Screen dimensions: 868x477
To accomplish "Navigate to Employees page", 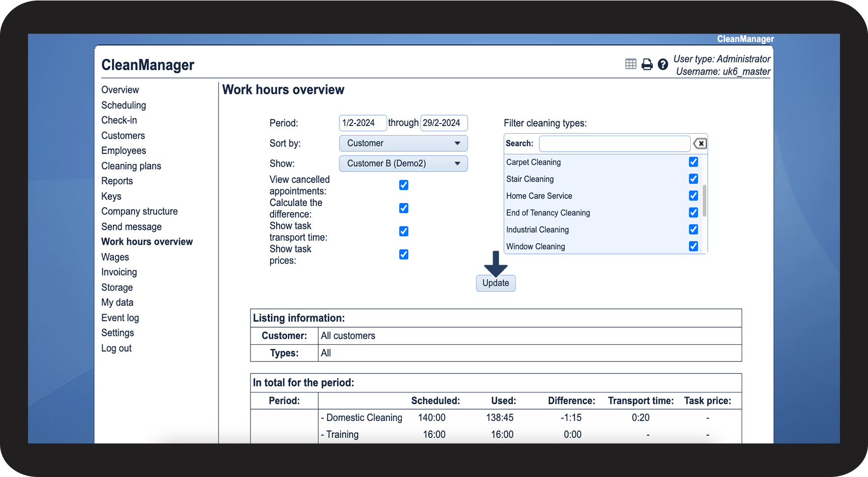I will 123,151.
